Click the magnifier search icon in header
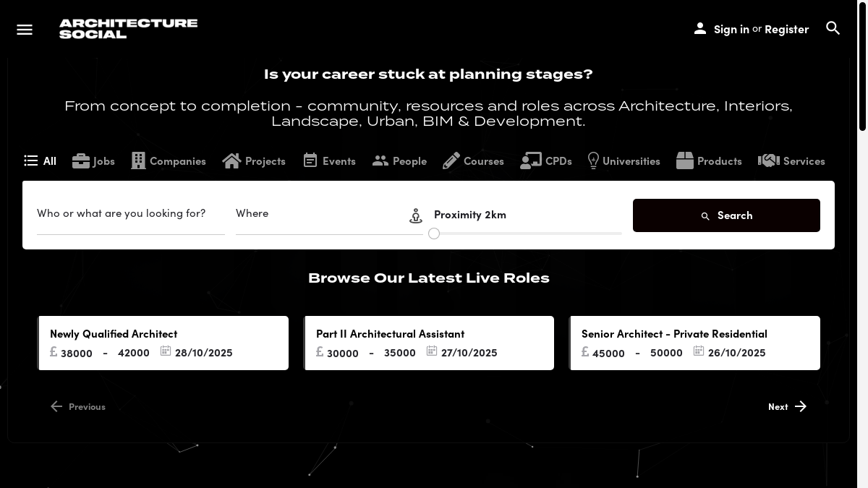 833,28
